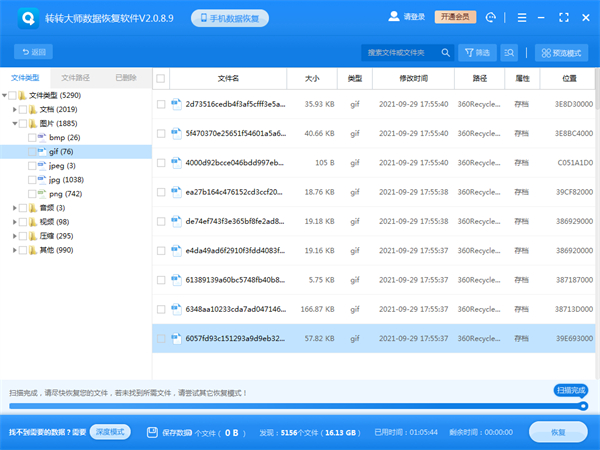
Task: Switch to 预览模式 grid view
Action: point(561,52)
